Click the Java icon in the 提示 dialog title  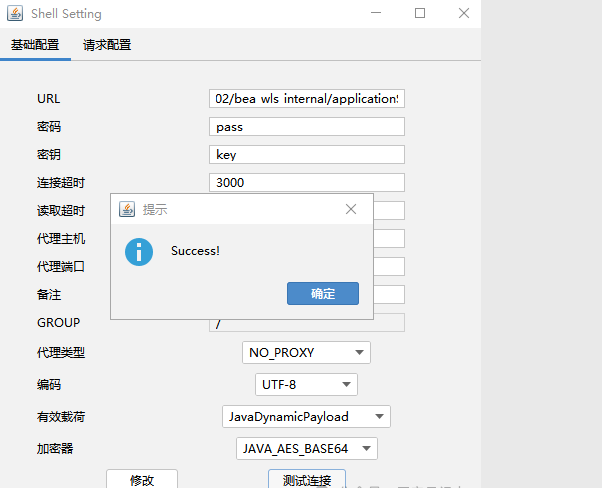point(127,209)
